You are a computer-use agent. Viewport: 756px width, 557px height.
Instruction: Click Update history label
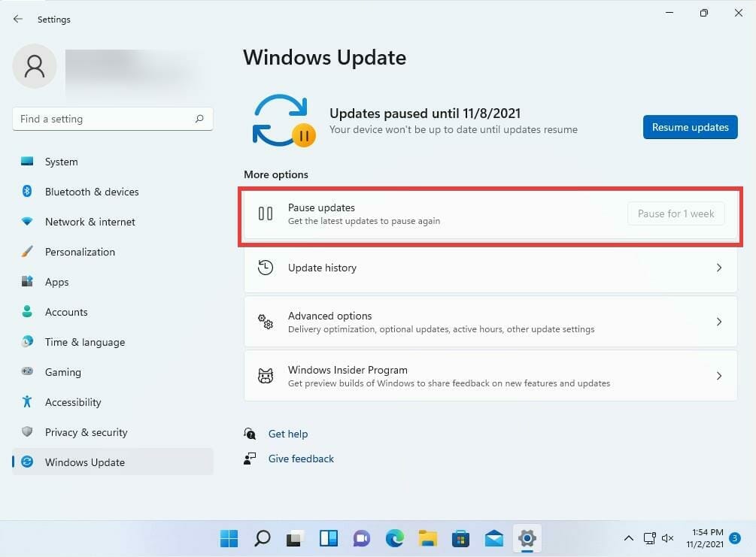(x=322, y=268)
